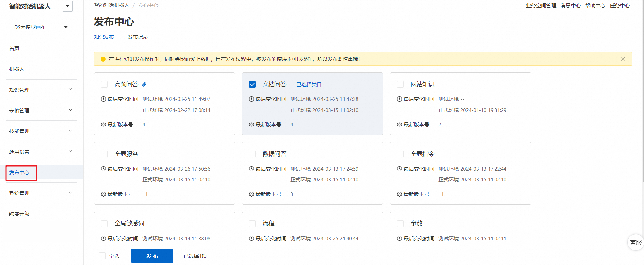Image resolution: width=644 pixels, height=265 pixels.
Task: Check the 网站知识 checkbox
Action: point(400,84)
